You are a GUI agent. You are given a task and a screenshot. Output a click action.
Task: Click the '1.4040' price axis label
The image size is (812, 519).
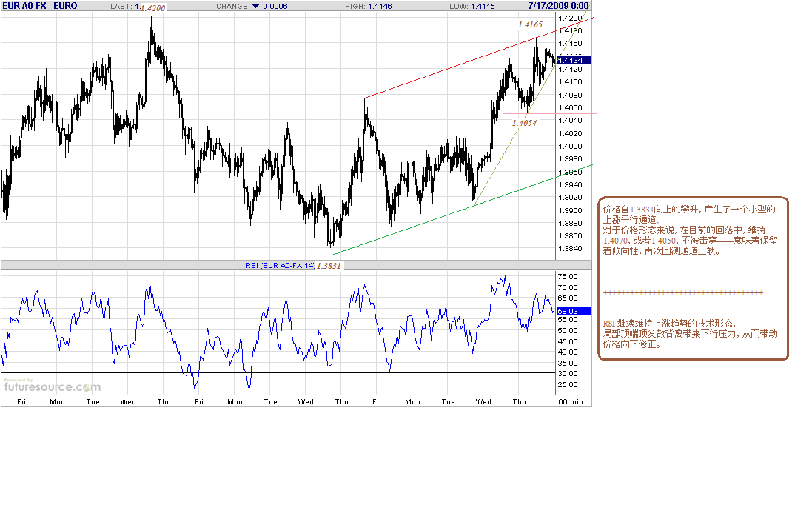click(570, 120)
